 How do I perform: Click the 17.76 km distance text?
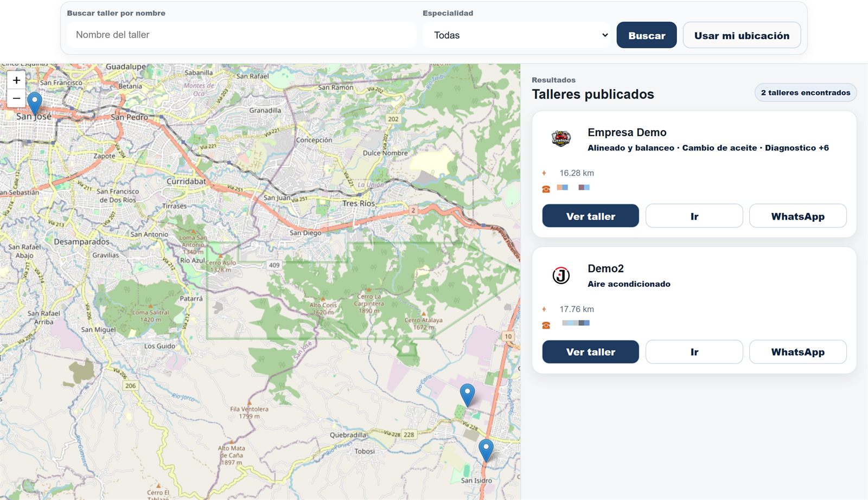[577, 309]
